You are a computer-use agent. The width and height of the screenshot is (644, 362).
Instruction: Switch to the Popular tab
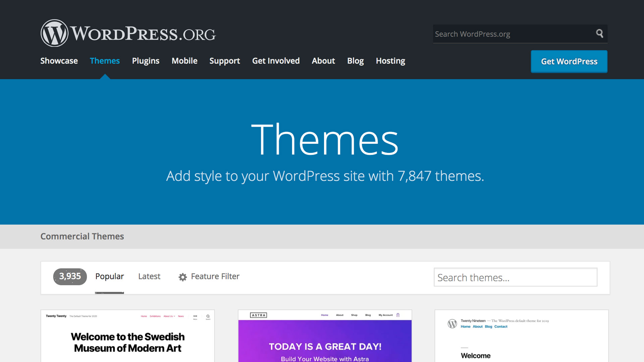109,276
